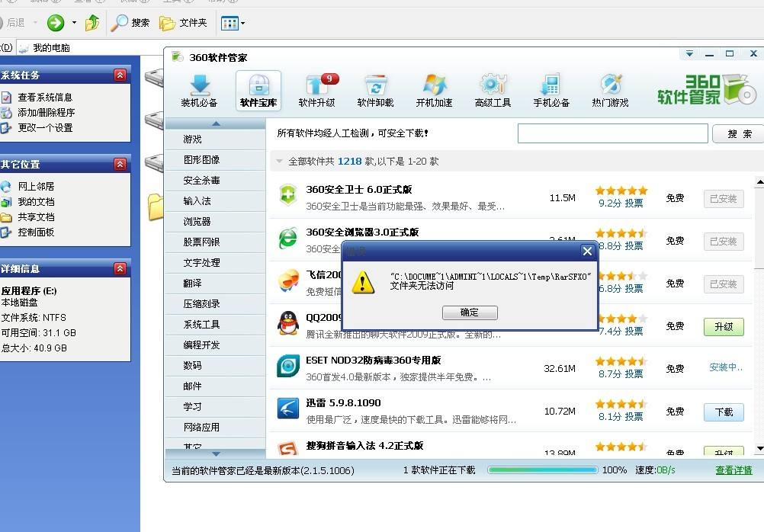
Task: Click the 360安全浏览器 icon in list
Action: 288,239
